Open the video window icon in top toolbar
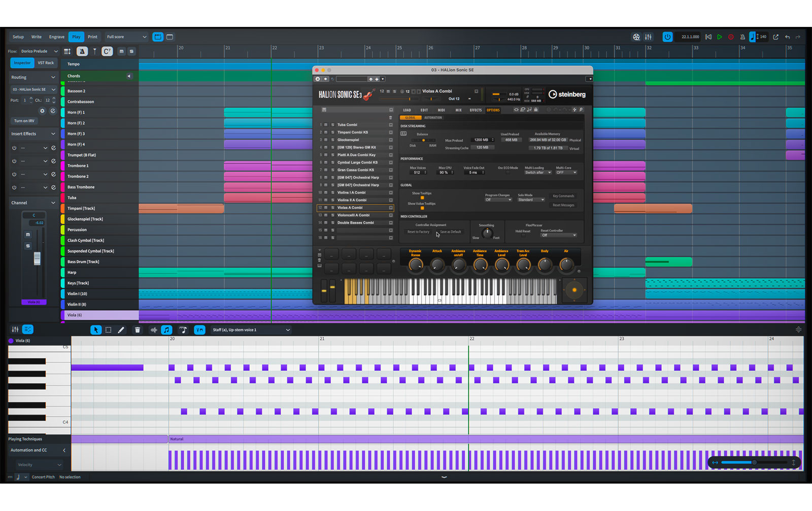The width and height of the screenshot is (812, 511). [636, 37]
